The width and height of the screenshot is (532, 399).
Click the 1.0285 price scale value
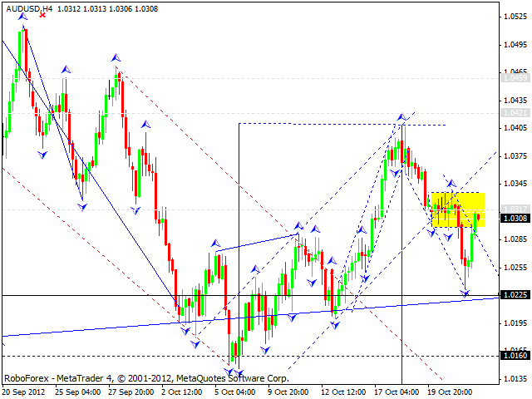(515, 239)
